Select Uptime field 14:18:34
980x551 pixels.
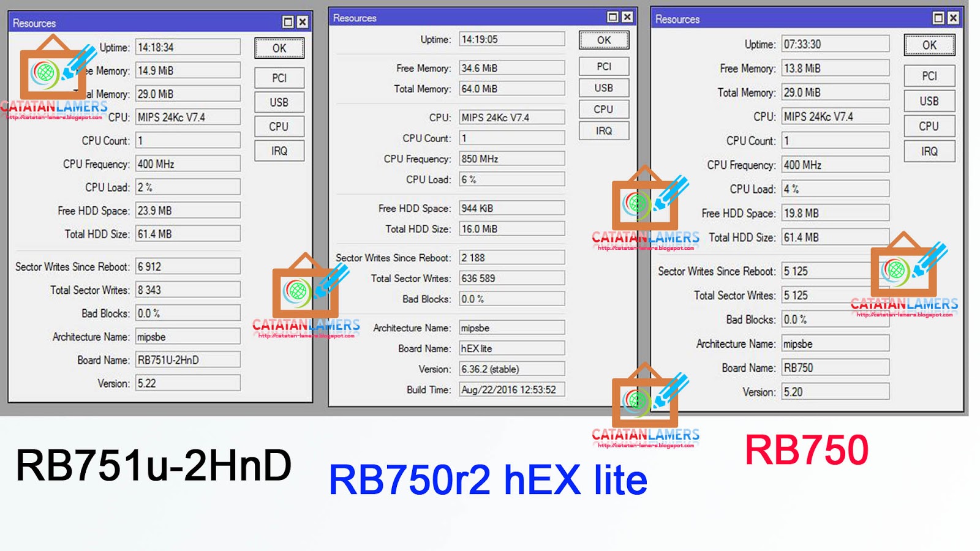[188, 47]
